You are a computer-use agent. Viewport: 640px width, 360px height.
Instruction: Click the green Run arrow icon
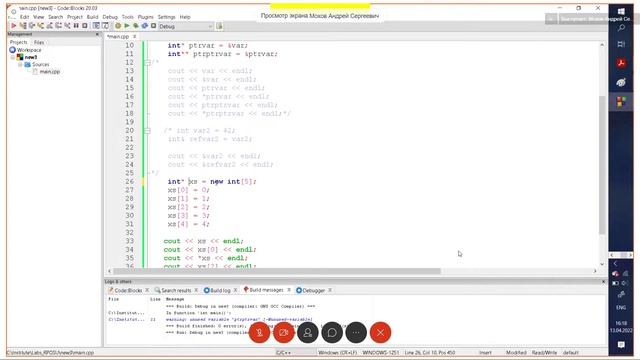(x=127, y=26)
